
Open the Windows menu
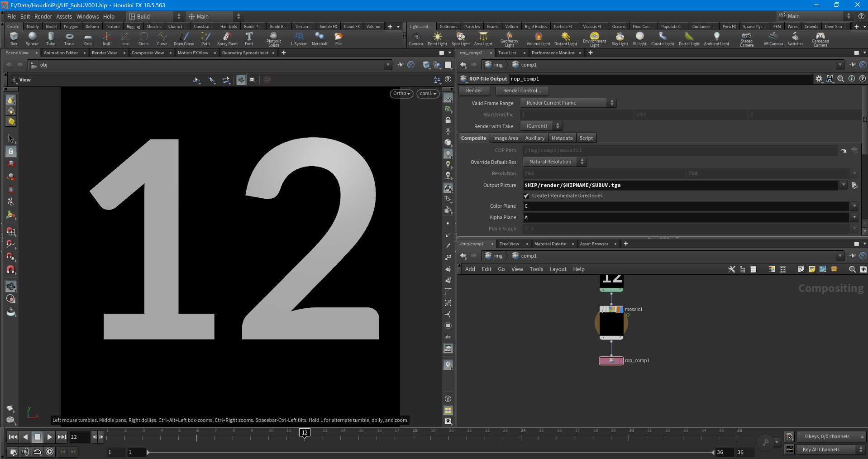click(x=87, y=16)
